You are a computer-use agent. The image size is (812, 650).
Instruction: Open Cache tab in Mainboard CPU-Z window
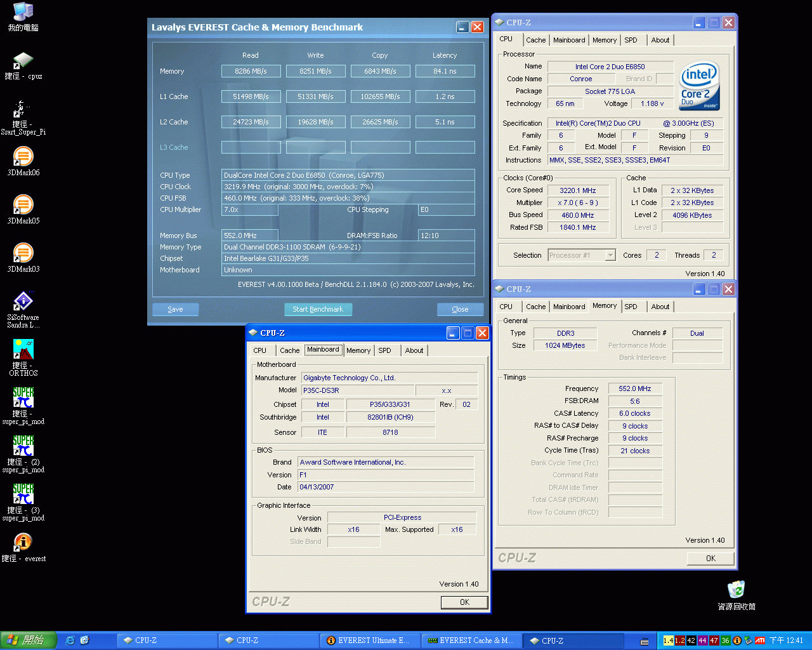289,350
